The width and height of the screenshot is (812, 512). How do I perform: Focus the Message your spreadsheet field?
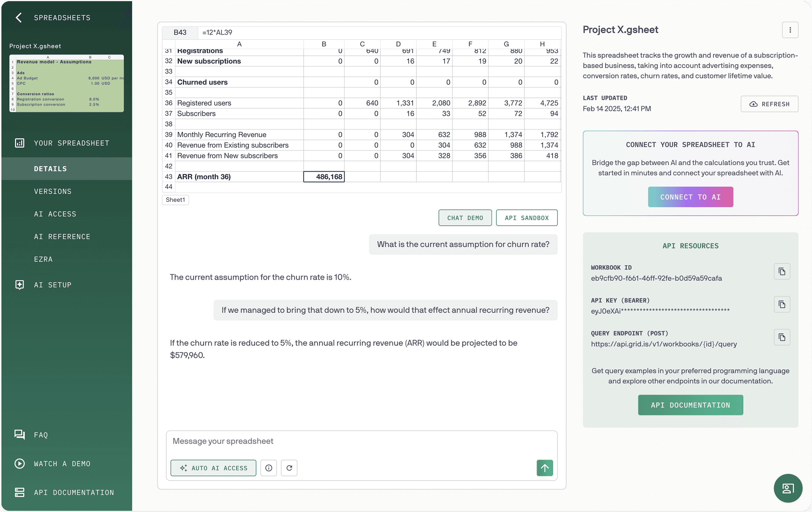[x=361, y=442]
